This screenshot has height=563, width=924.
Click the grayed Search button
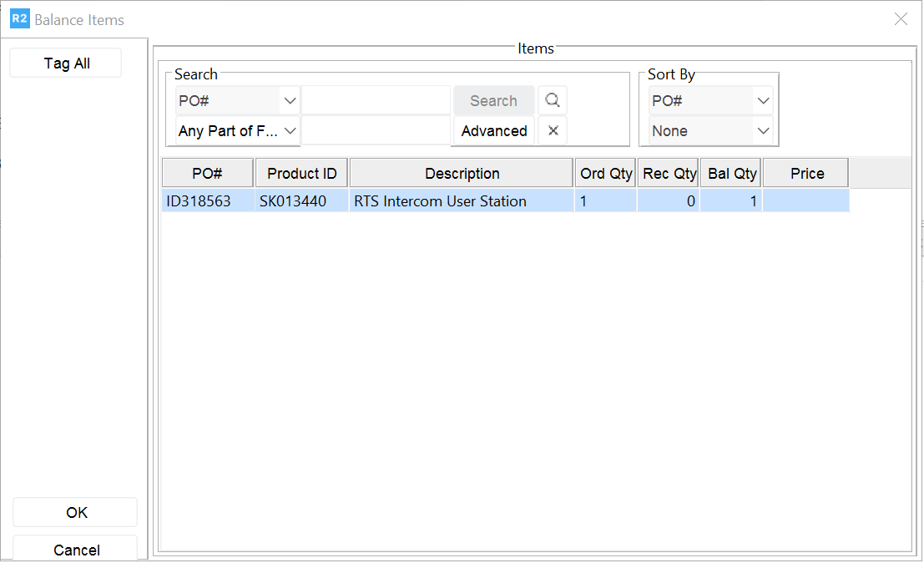pos(493,101)
